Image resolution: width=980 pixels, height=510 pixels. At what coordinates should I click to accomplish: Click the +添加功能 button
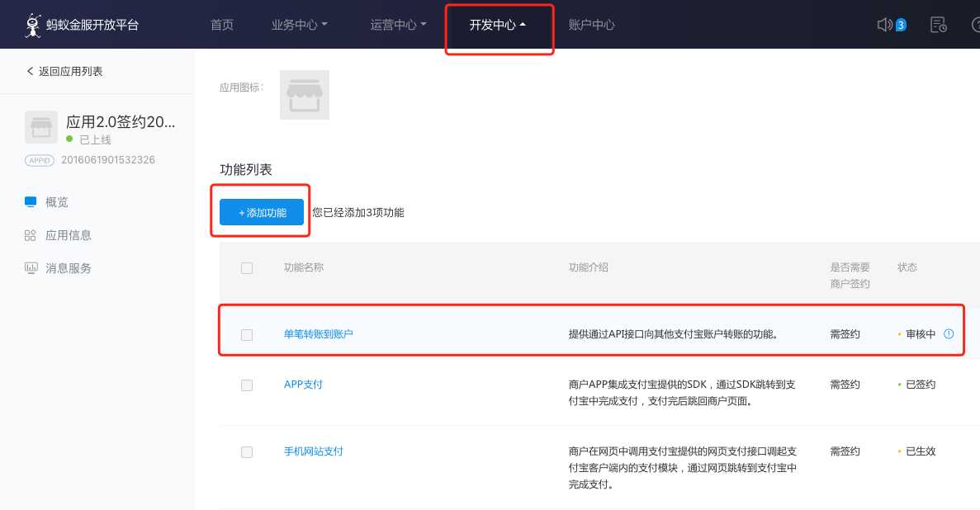(262, 213)
